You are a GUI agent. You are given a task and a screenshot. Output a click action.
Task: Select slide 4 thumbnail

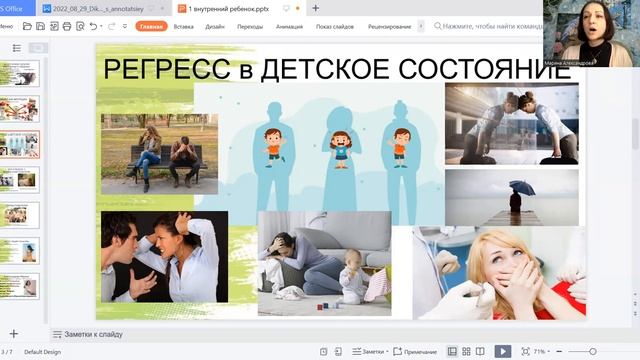[20, 180]
